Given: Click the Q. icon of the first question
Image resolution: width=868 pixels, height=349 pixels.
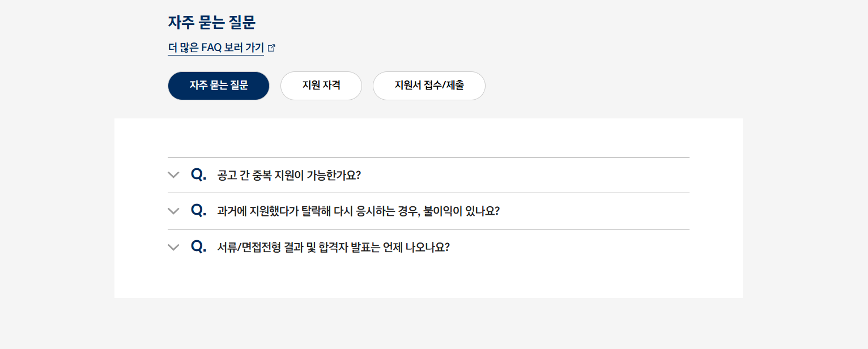Looking at the screenshot, I should point(198,174).
